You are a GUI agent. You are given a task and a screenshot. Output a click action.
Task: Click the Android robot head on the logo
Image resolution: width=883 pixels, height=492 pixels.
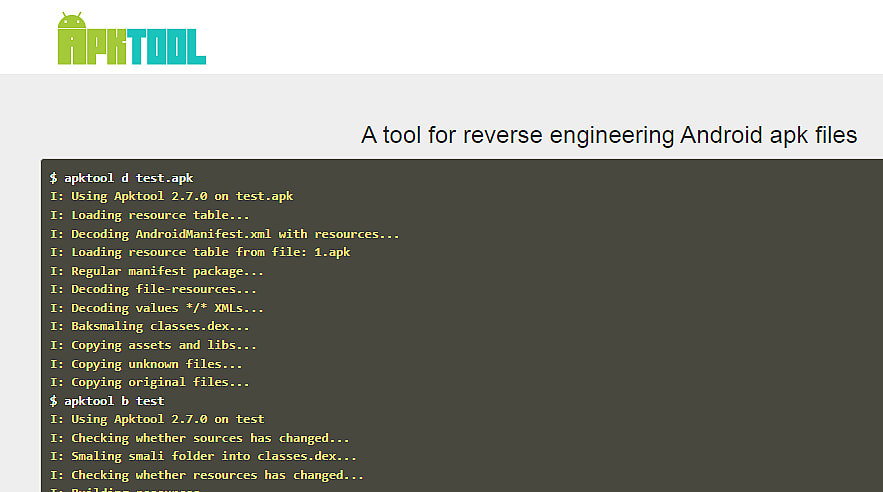point(71,21)
